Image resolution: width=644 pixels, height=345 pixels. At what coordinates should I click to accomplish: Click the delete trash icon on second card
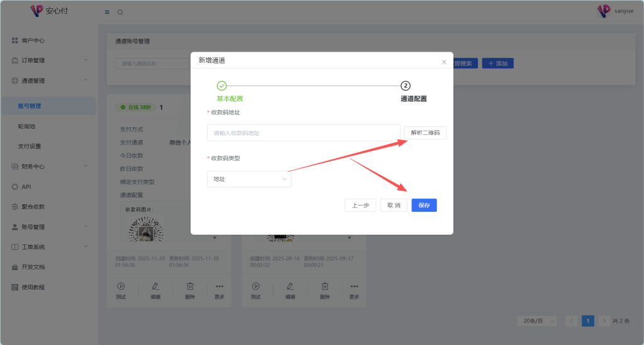click(x=324, y=286)
